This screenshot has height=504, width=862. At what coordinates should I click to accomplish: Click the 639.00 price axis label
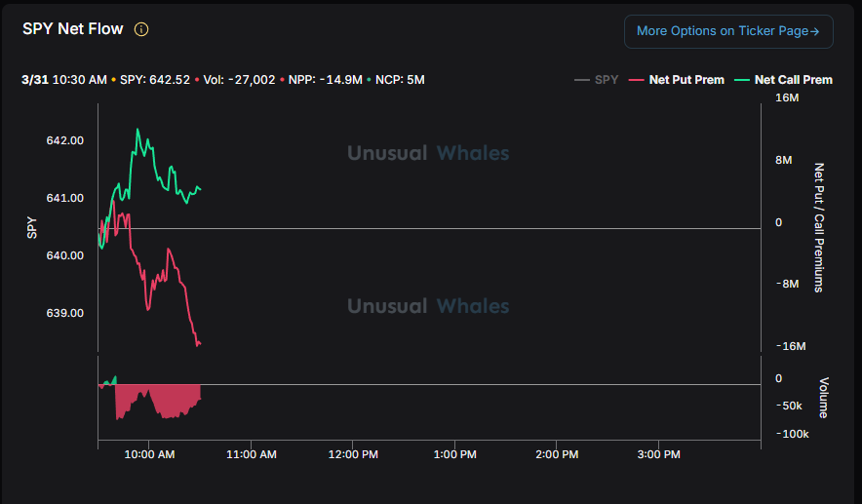point(65,313)
